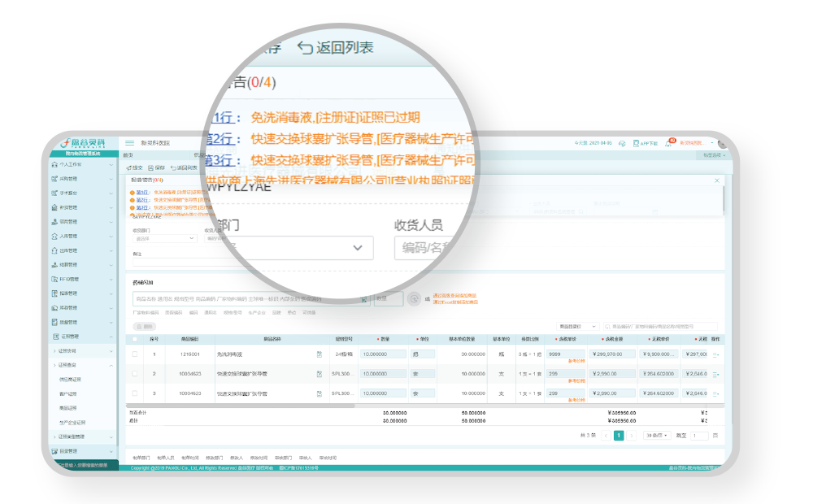Click the previous page arrow in pagination
813x504 pixels.
(x=606, y=436)
